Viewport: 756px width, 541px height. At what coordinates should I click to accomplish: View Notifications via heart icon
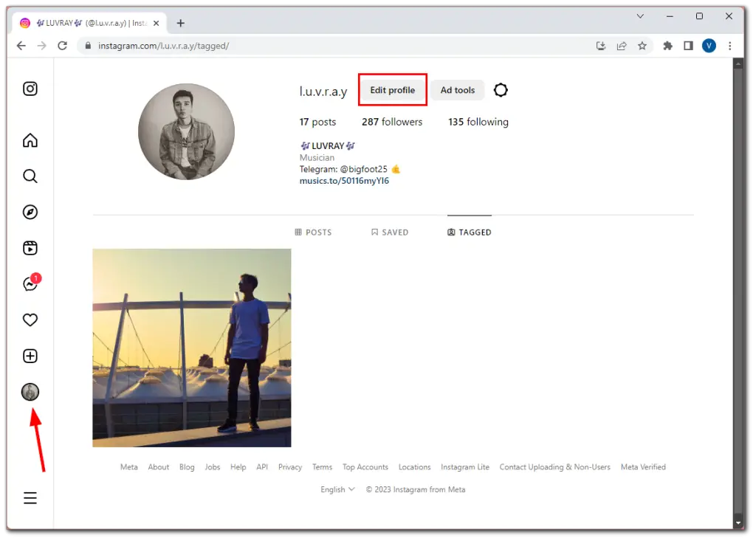[x=30, y=320]
